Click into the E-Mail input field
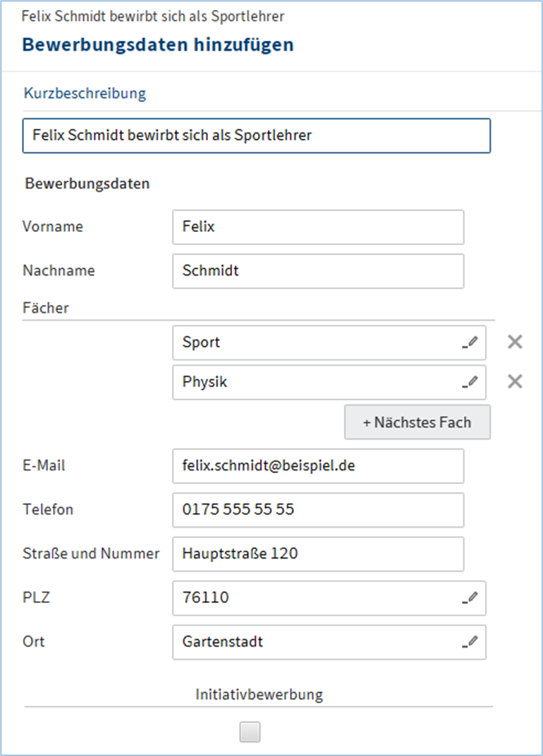Screen dimensions: 543x756 [317, 466]
